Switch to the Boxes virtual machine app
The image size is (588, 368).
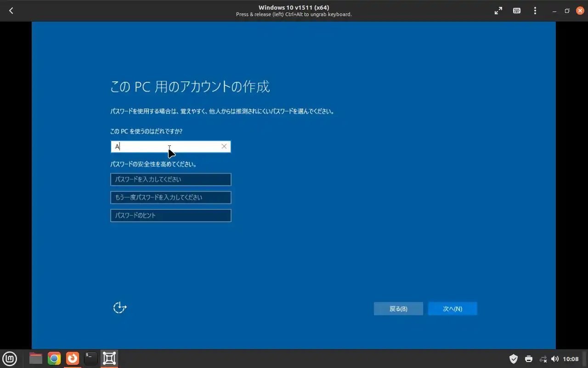109,358
